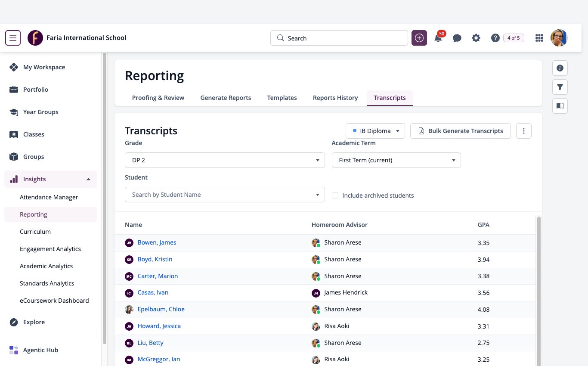Screen dimensions: 588x366
Task: Open the notifications bell
Action: point(438,38)
